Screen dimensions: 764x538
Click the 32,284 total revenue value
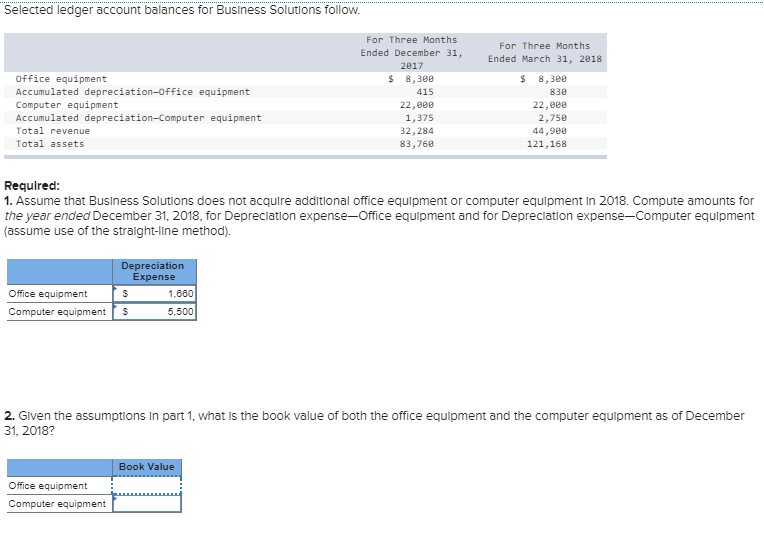pyautogui.click(x=417, y=131)
